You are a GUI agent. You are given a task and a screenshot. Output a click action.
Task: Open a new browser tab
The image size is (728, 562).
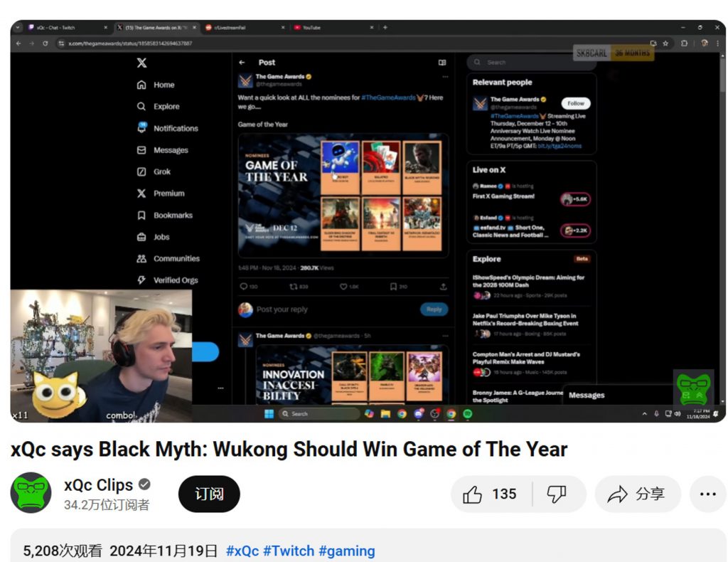385,28
